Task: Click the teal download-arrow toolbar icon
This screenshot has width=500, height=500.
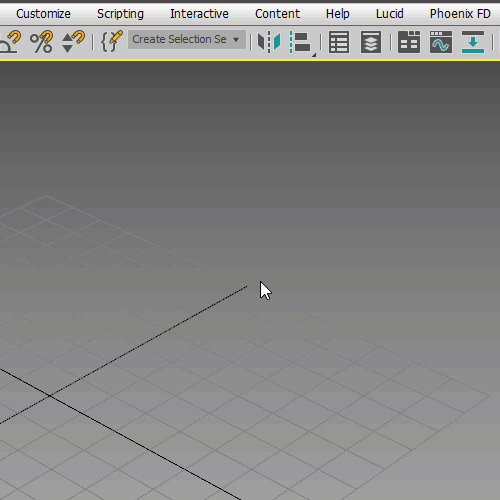Action: pyautogui.click(x=473, y=42)
